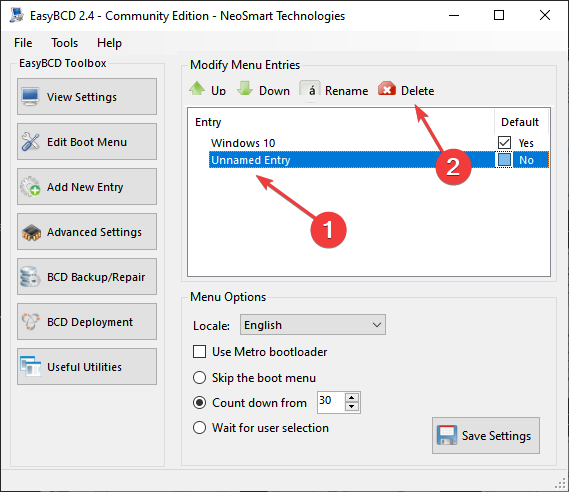Click the Yes value in Windows 10 row
Viewport: 569px width, 492px height.
[526, 143]
